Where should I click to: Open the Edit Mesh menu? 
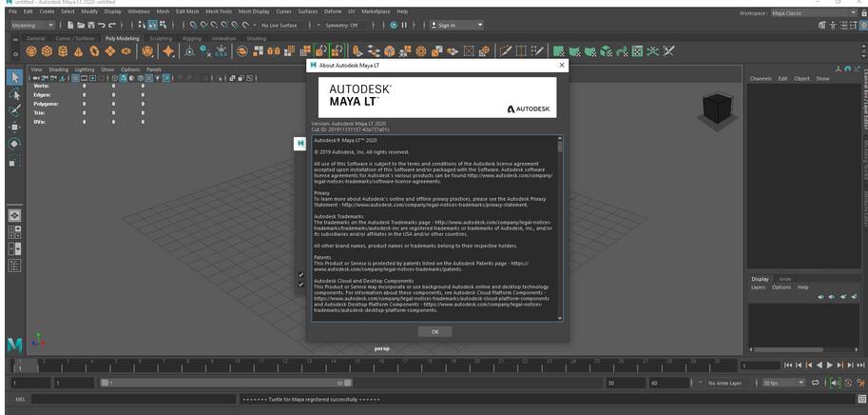coord(187,11)
